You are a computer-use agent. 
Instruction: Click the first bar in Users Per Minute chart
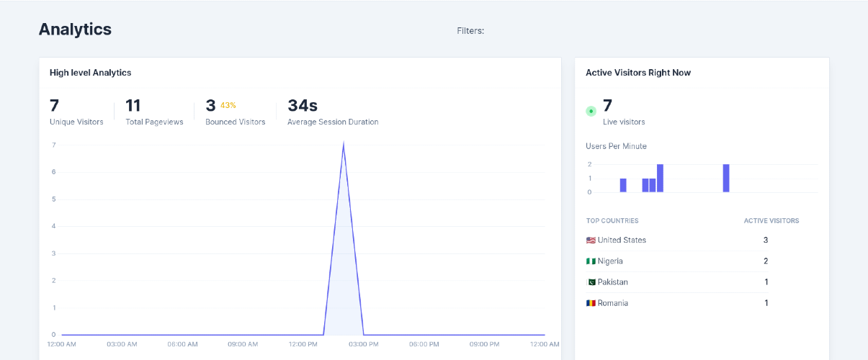pyautogui.click(x=623, y=185)
